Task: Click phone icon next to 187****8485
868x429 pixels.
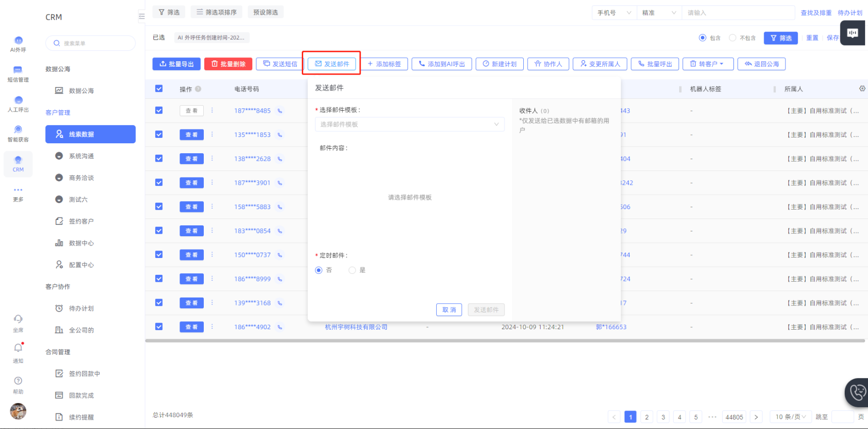Action: pyautogui.click(x=280, y=111)
